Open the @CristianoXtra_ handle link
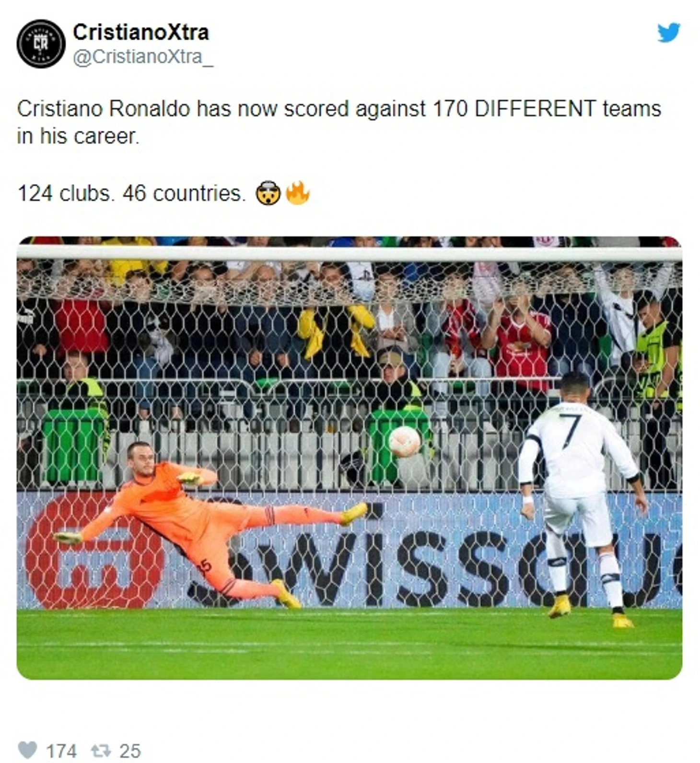 coord(143,57)
